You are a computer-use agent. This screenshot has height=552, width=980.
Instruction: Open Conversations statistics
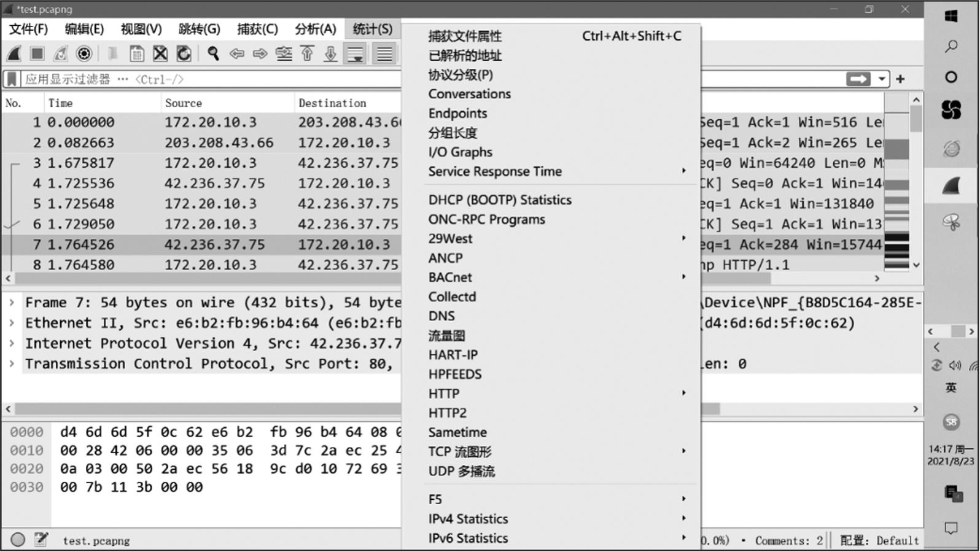[551, 94]
